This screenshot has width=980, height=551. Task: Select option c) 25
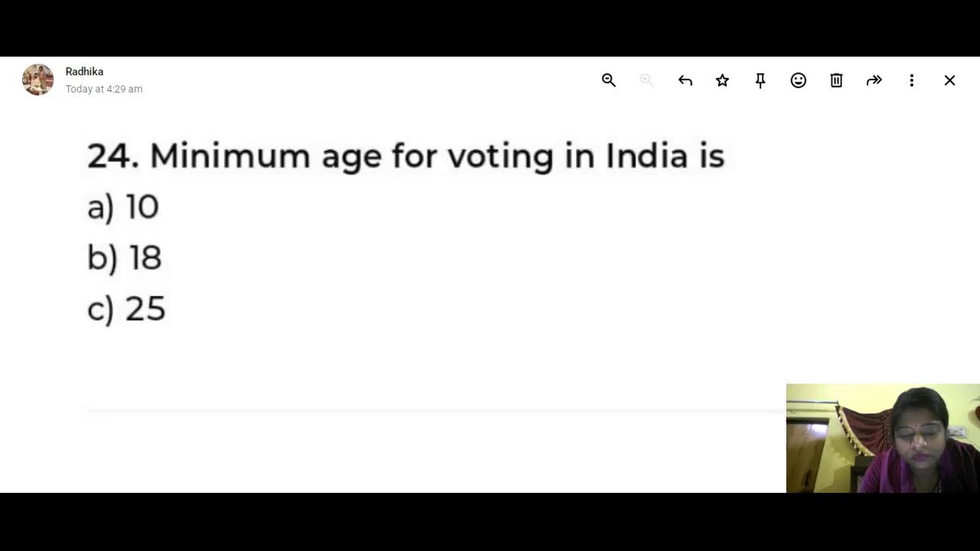click(x=126, y=309)
